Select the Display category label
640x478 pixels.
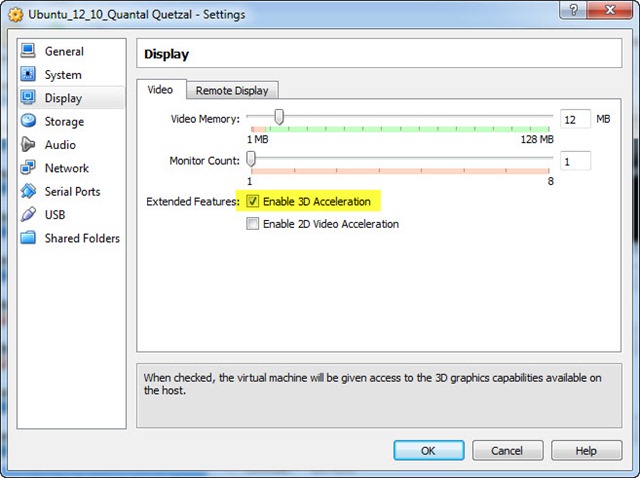[x=63, y=98]
